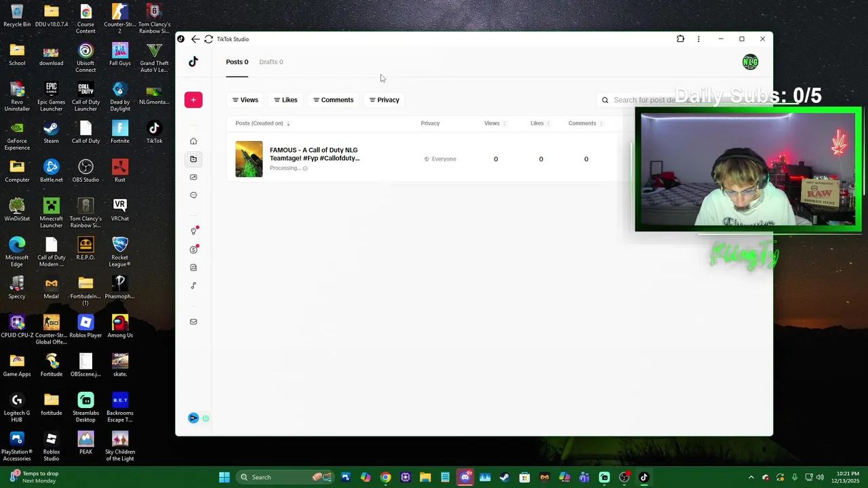Image resolution: width=868 pixels, height=488 pixels.
Task: Open the Comments bubble icon in sidebar
Action: click(193, 195)
